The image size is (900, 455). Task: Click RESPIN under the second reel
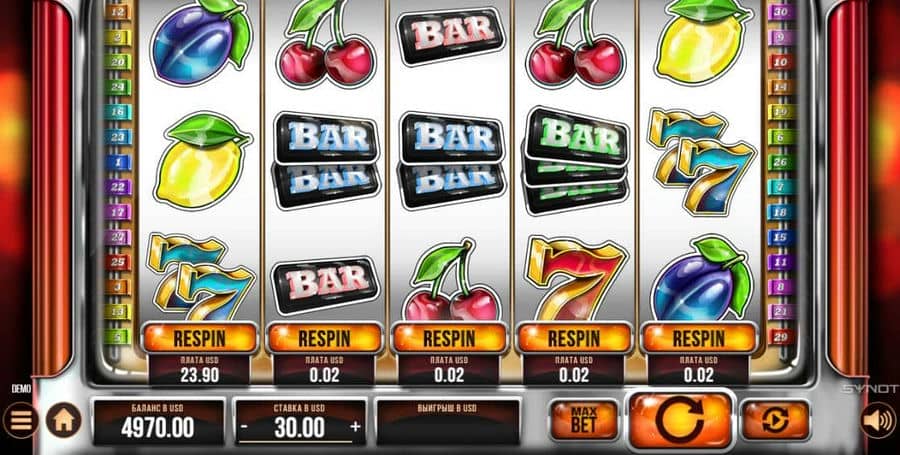coord(324,338)
